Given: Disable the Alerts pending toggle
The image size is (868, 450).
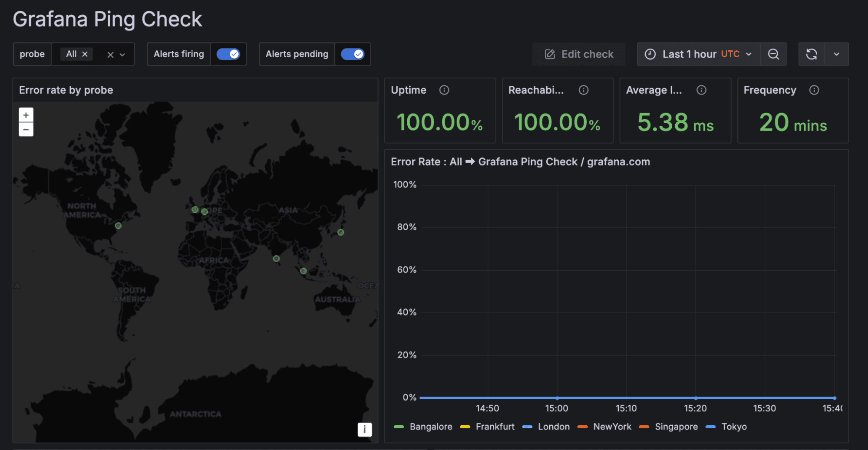Looking at the screenshot, I should [x=353, y=54].
